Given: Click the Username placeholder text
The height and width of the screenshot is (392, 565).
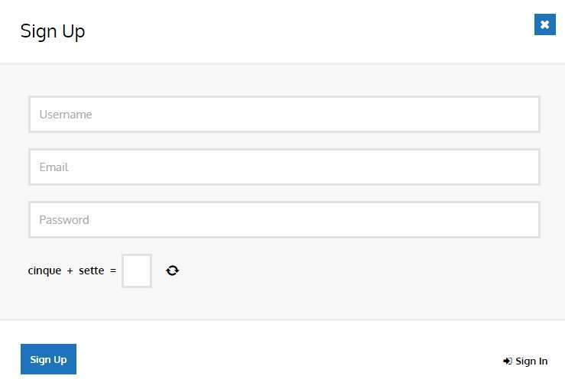Looking at the screenshot, I should pyautogui.click(x=66, y=115).
